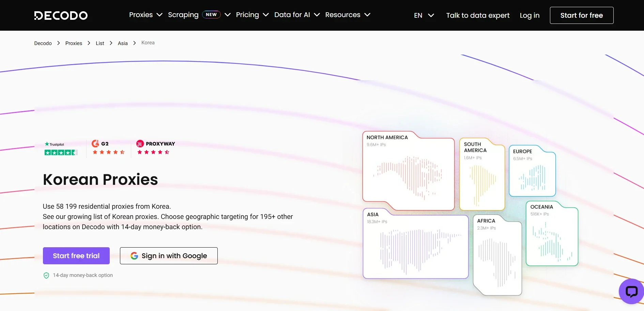Click the G2 rating badge
The height and width of the screenshot is (311, 644).
click(x=108, y=147)
